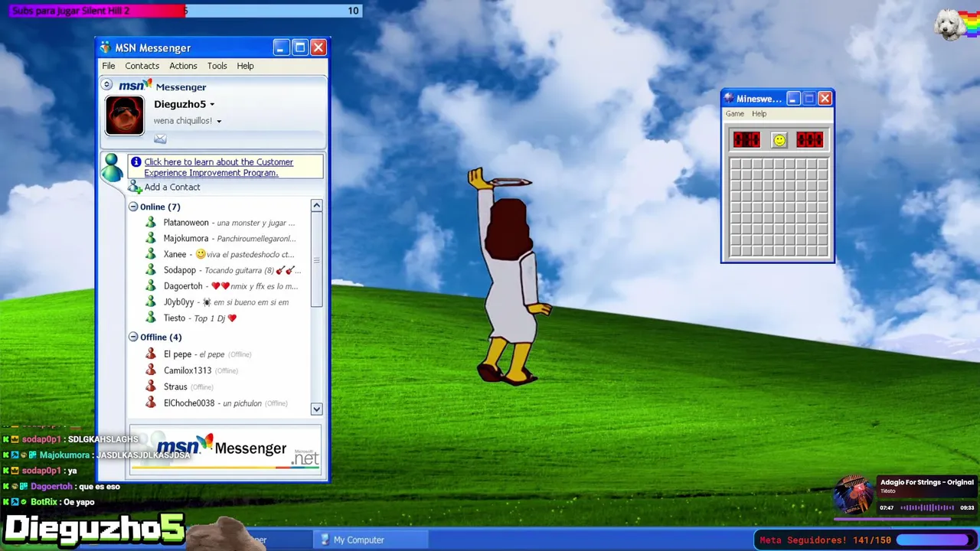Open the Dieguzho5 display name dropdown arrow
The image size is (980, 551).
[x=212, y=105]
